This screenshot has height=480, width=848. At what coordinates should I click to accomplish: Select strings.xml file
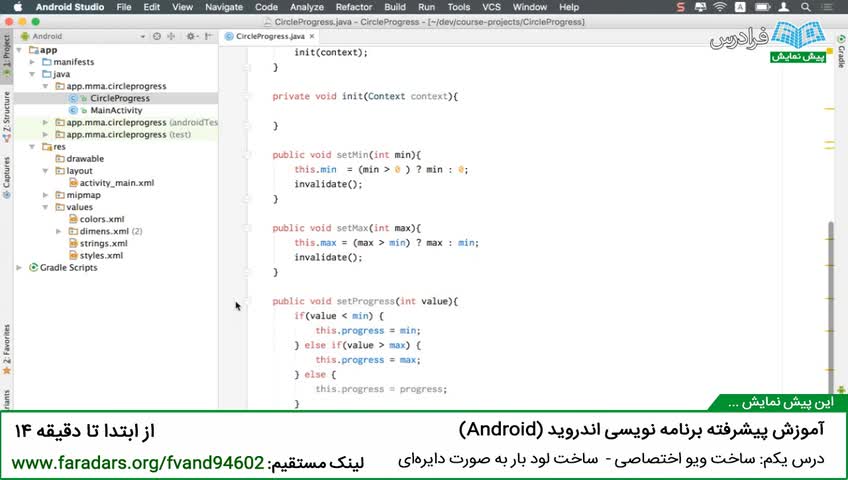pos(103,243)
